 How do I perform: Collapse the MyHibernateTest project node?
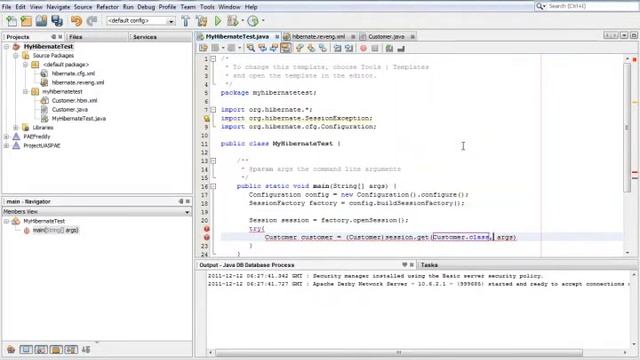(x=7, y=47)
